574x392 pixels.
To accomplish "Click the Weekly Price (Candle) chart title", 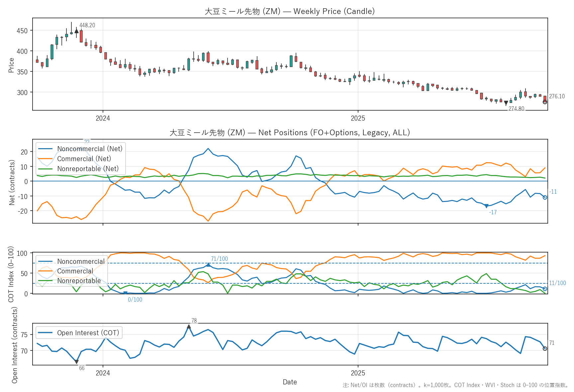I will point(290,11).
